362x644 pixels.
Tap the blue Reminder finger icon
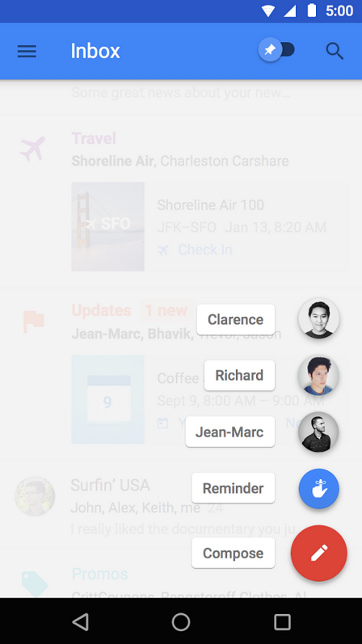coord(319,489)
